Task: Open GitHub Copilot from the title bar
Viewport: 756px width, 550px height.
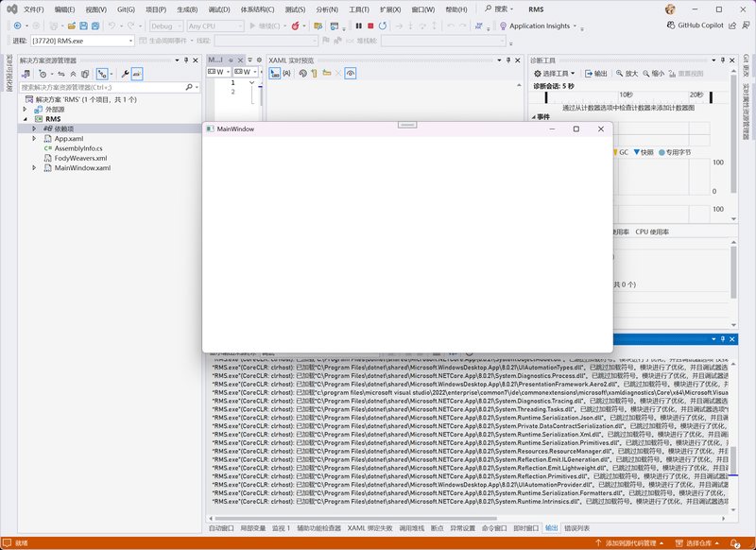Action: tap(709, 26)
